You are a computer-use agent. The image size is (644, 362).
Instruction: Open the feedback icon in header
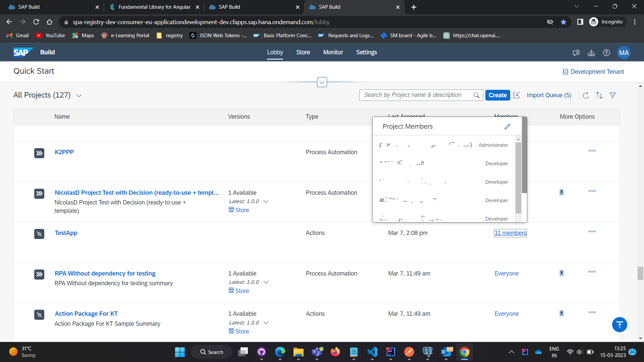pyautogui.click(x=576, y=53)
